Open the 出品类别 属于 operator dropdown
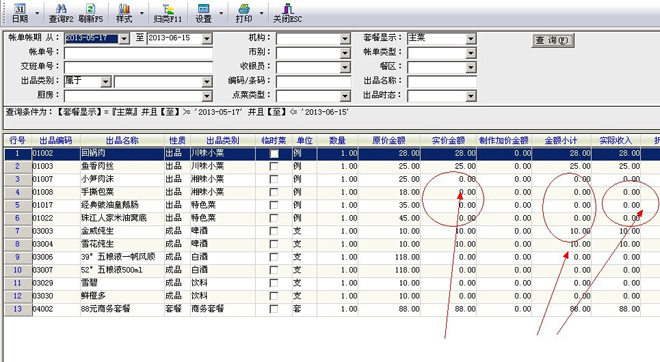The image size is (660, 362). click(106, 82)
